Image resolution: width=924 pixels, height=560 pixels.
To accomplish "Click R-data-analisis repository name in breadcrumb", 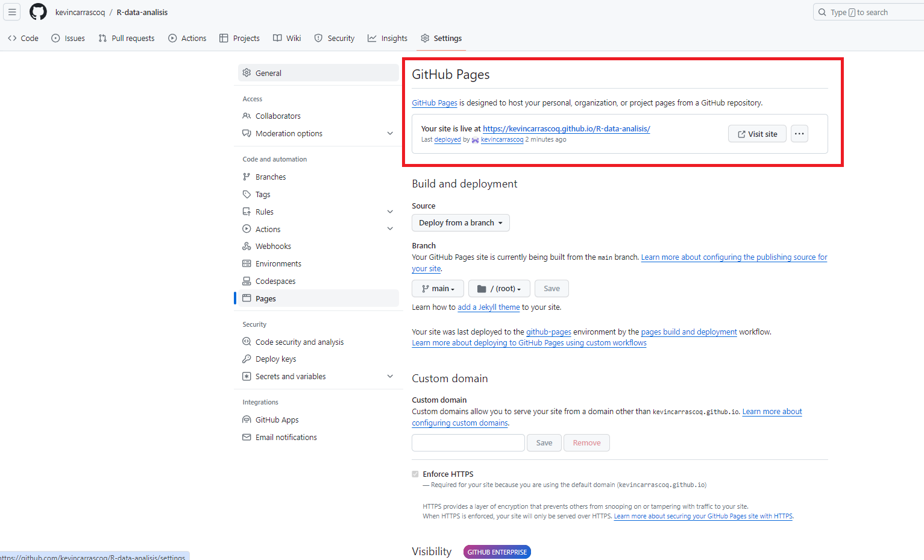I will coord(142,12).
